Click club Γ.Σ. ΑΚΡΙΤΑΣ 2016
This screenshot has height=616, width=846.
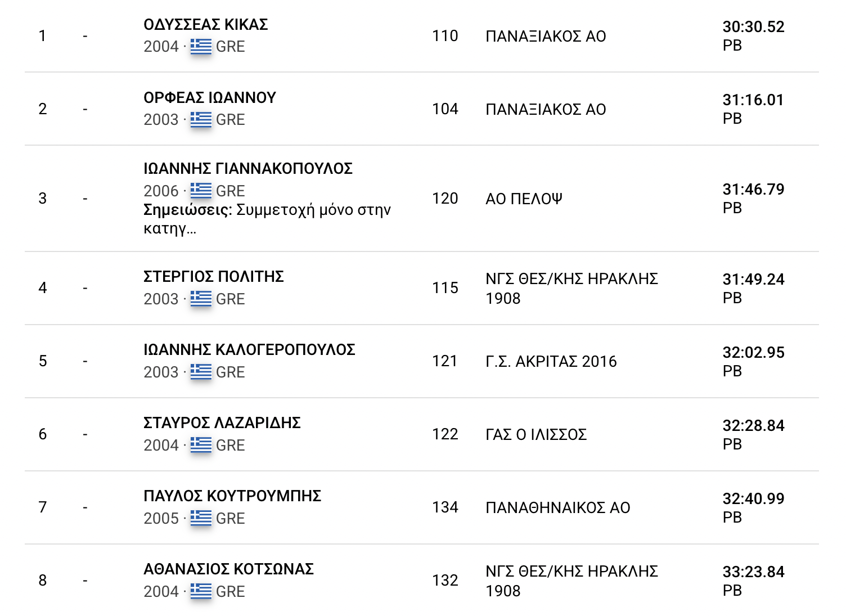[551, 361]
